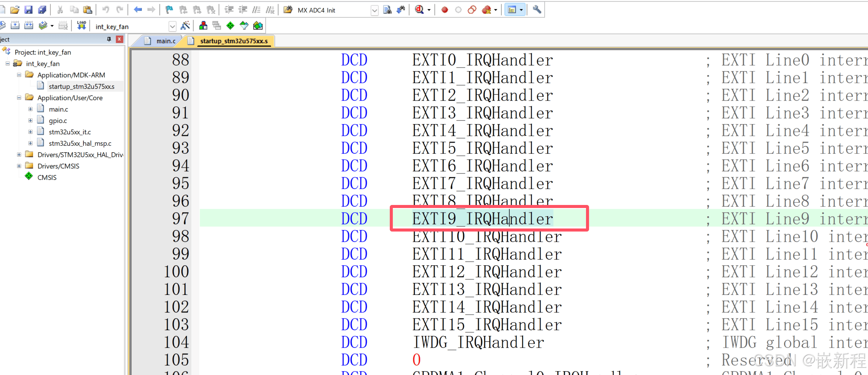Open Options for Target magic wand icon

[x=185, y=25]
